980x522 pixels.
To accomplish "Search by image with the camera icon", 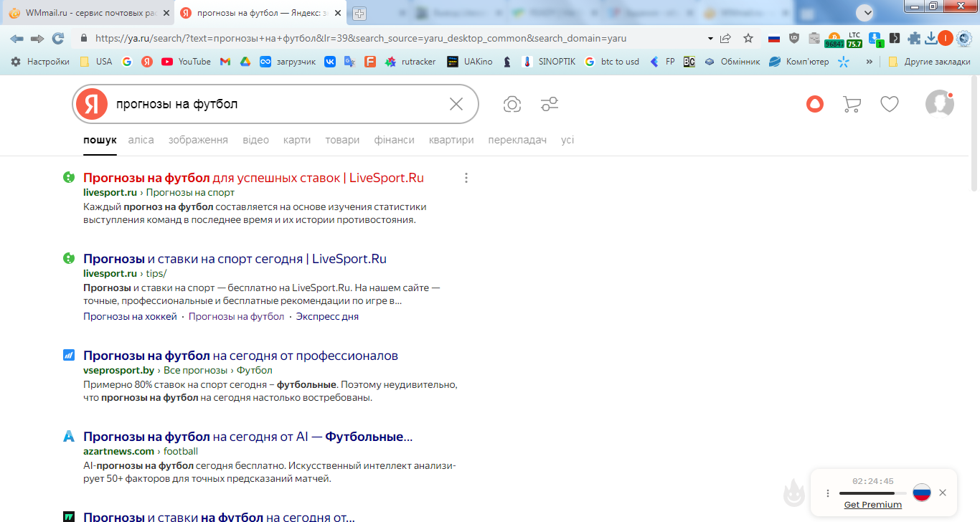I will [x=512, y=105].
